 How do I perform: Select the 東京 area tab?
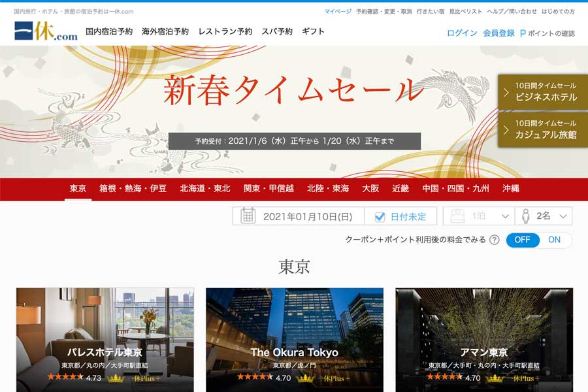78,189
